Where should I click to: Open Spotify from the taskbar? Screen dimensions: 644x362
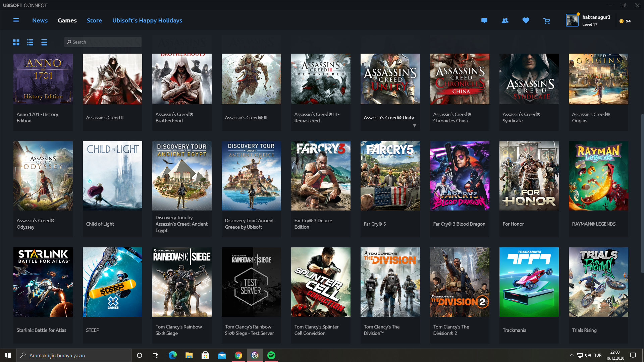click(271, 355)
